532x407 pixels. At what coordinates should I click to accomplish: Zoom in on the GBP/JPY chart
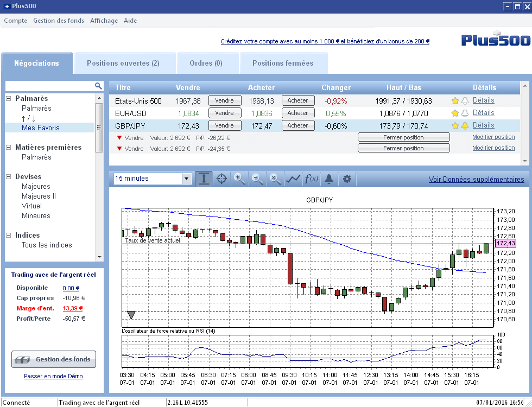pos(239,179)
